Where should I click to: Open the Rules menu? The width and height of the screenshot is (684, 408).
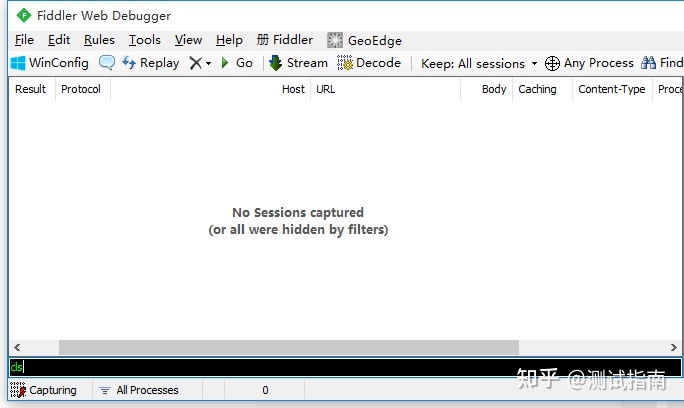(x=99, y=40)
